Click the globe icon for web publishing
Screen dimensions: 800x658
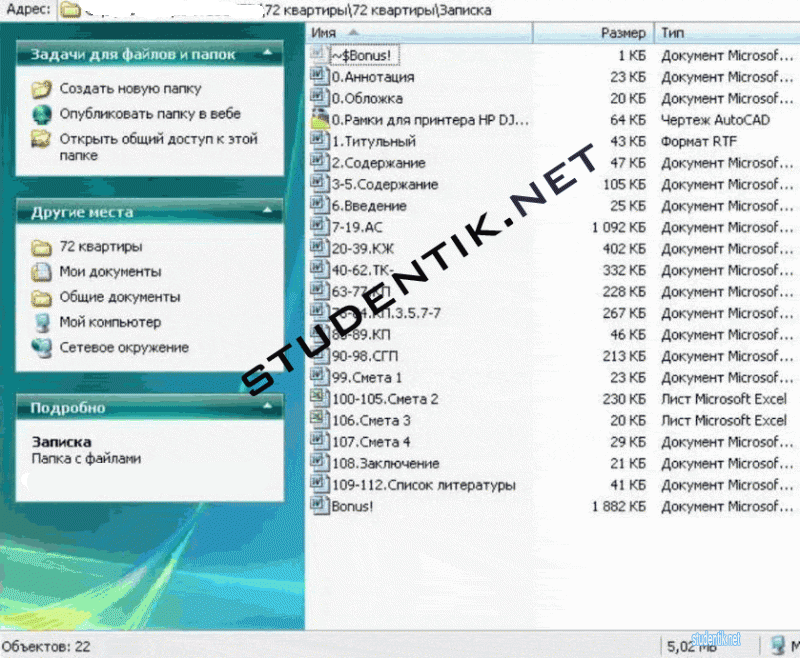(42, 114)
